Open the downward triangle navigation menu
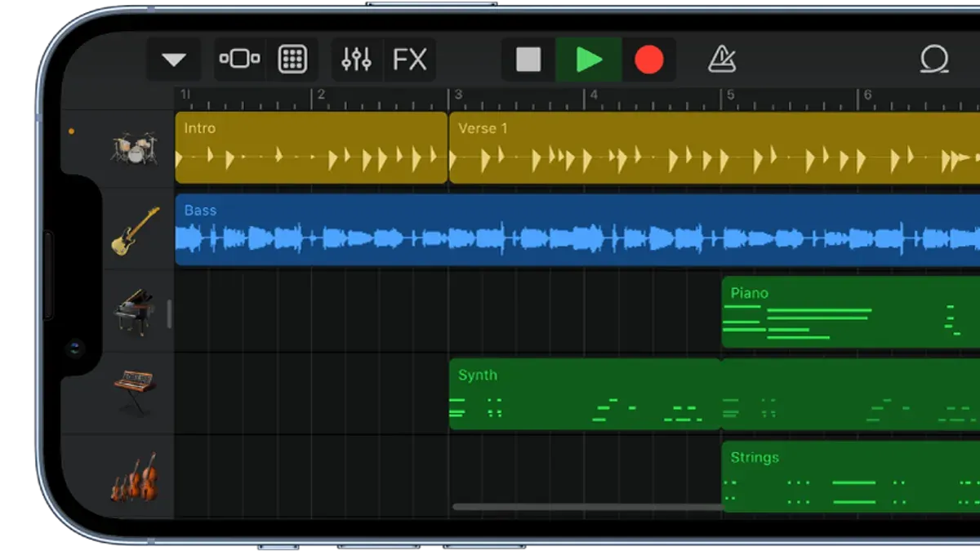 point(174,60)
